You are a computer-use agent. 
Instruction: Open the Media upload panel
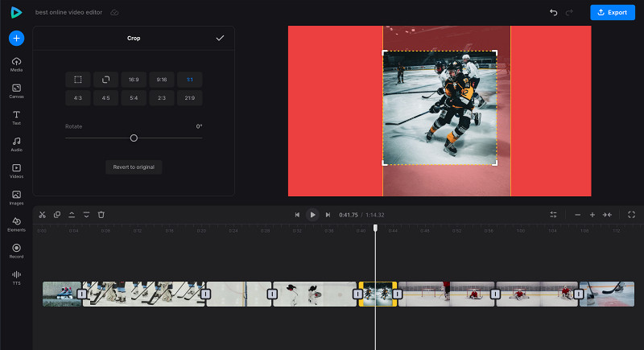pos(16,64)
